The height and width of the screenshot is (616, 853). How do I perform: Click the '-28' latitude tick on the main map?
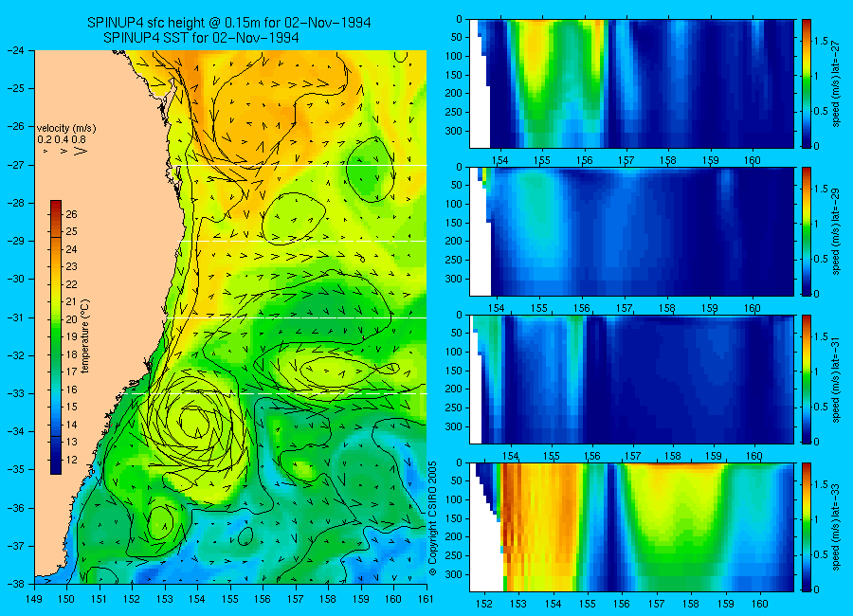pos(15,203)
